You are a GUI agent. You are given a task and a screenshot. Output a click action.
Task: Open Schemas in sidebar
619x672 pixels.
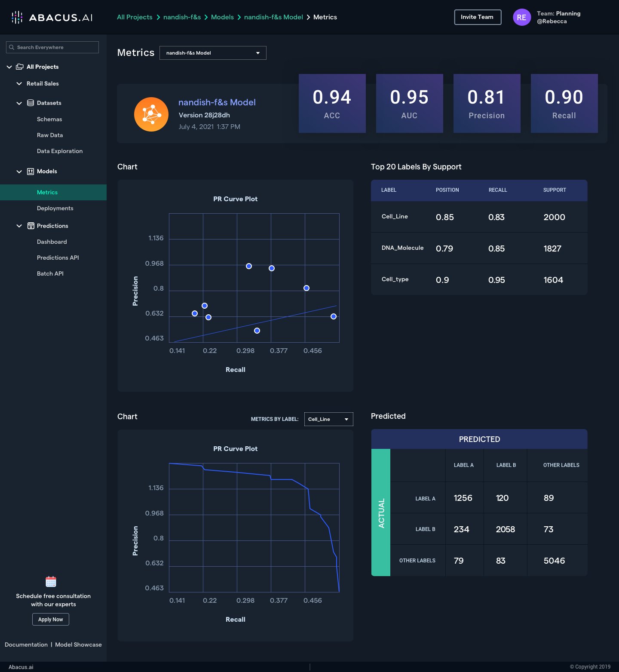49,119
